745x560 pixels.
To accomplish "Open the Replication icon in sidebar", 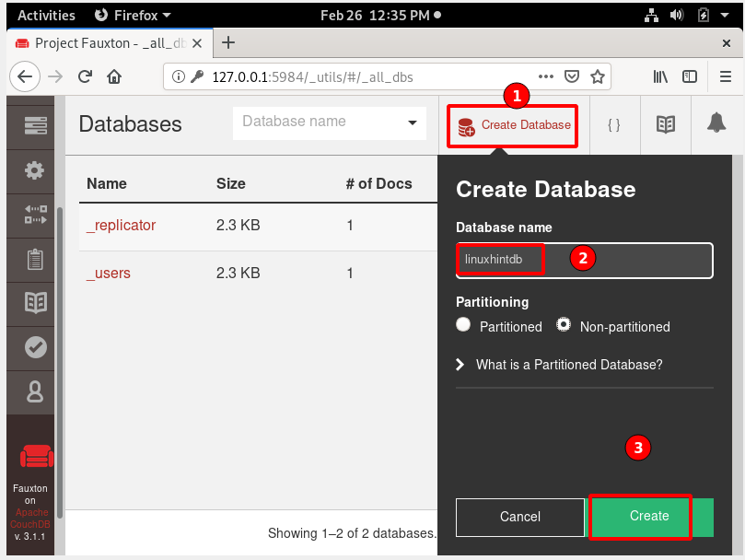I will (35, 216).
